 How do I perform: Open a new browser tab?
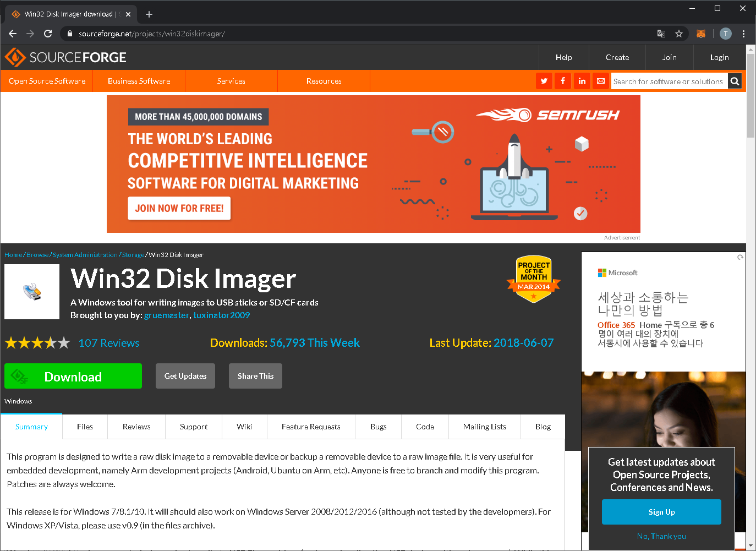pos(149,14)
